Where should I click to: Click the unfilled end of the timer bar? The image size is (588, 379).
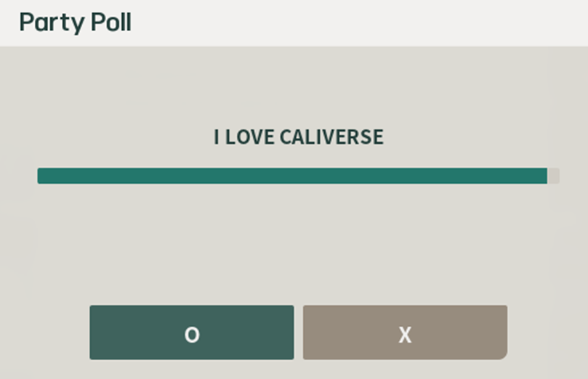point(553,176)
